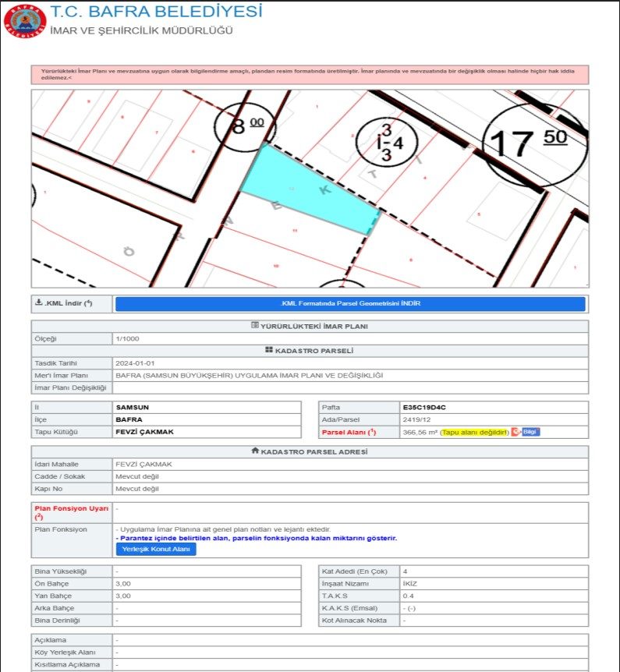Click the .KML İndir label
This screenshot has height=672, width=620.
[x=69, y=303]
